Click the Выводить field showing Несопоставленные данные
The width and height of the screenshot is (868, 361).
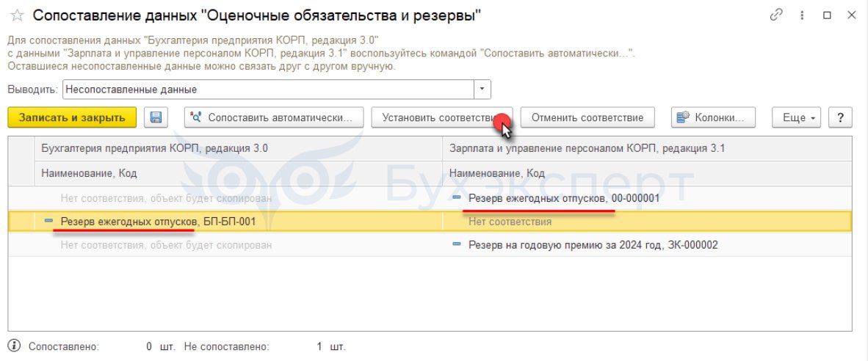[269, 89]
